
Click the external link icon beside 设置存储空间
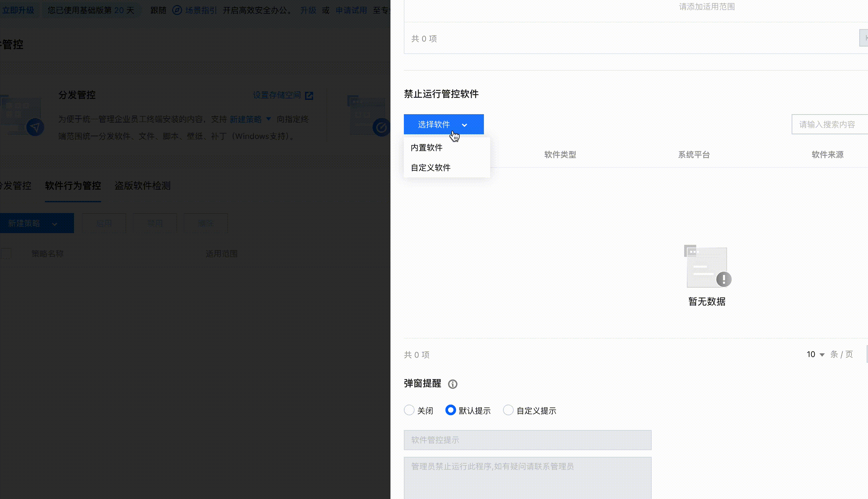[309, 96]
